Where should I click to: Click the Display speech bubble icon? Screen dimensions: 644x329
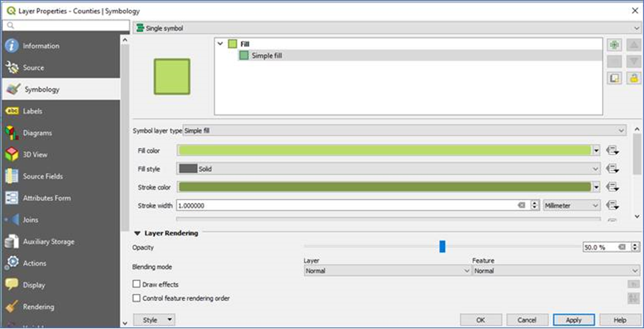[x=12, y=285]
